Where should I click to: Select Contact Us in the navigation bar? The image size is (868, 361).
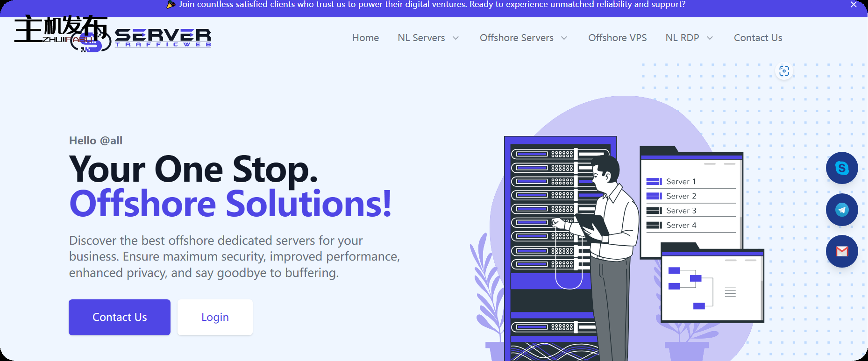[x=758, y=38]
